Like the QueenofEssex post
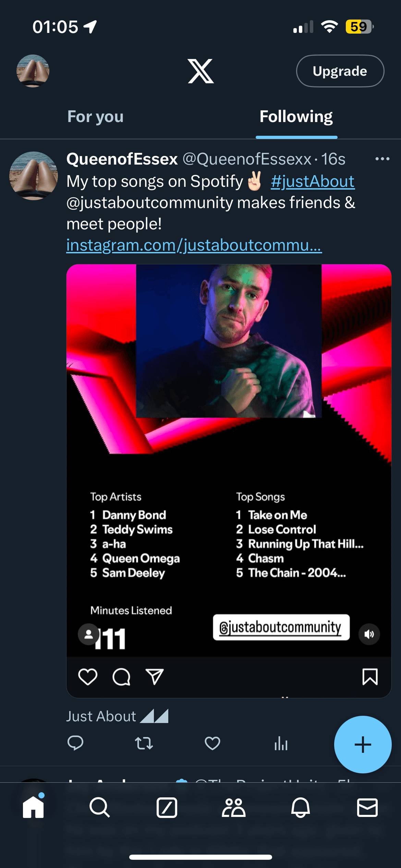 [212, 743]
